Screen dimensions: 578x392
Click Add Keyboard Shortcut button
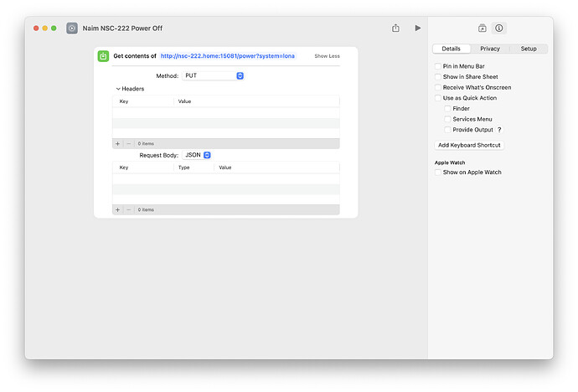(x=469, y=145)
